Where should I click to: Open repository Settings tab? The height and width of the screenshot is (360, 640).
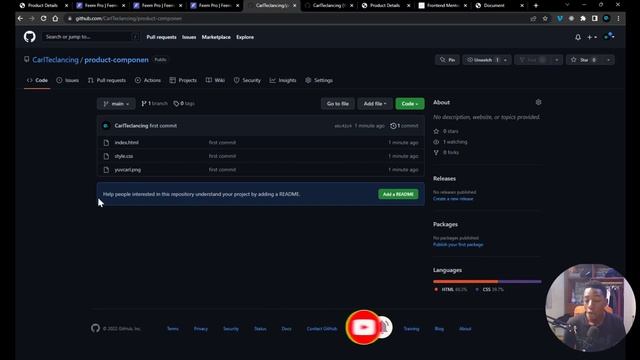pos(319,80)
